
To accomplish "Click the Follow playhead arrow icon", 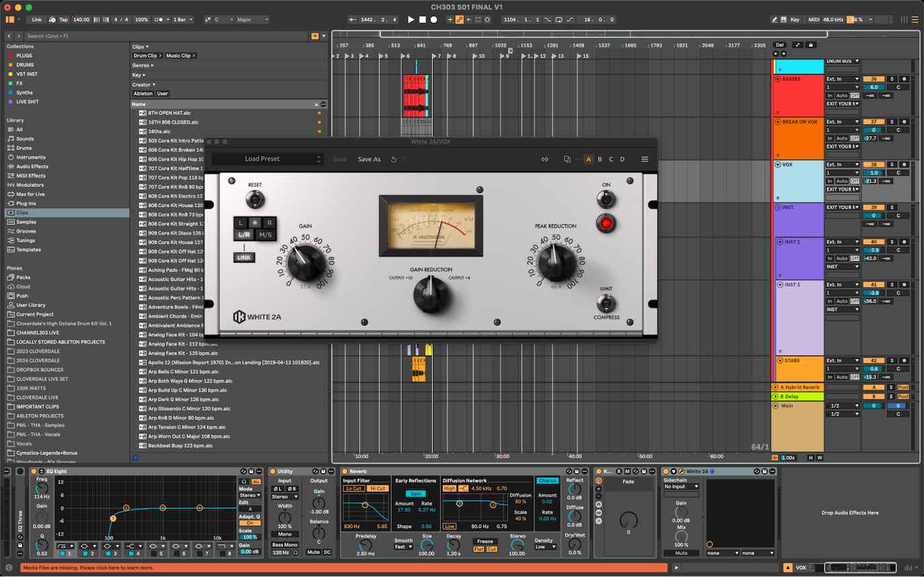I will tap(469, 20).
